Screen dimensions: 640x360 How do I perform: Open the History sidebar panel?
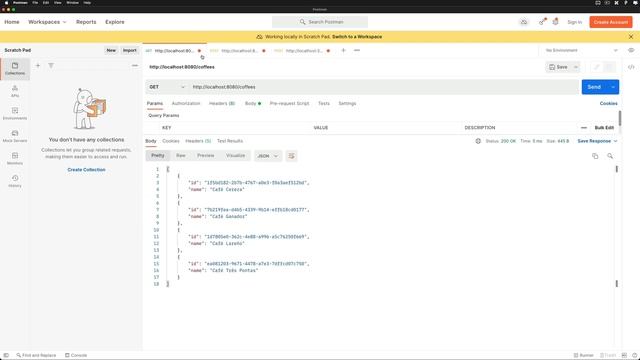click(15, 181)
